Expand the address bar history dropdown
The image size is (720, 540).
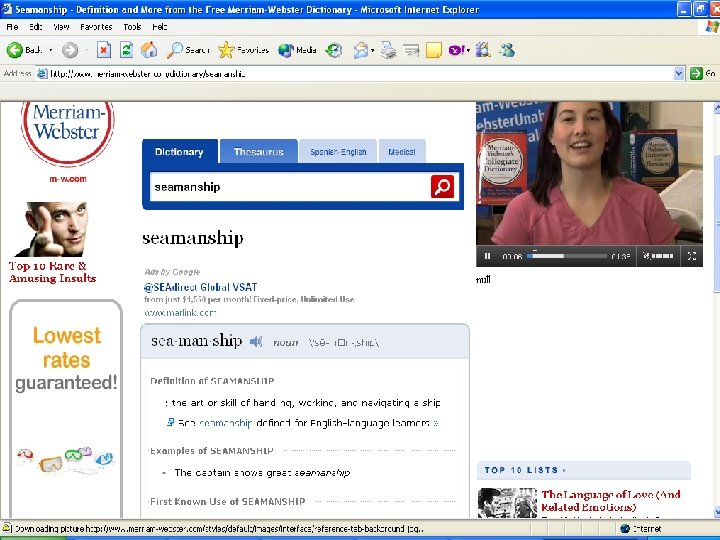(679, 73)
